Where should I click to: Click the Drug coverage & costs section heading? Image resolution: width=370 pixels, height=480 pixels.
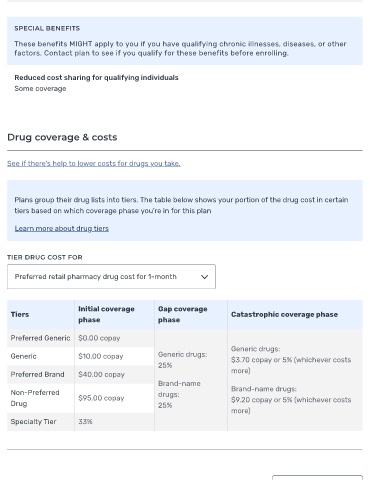62,137
